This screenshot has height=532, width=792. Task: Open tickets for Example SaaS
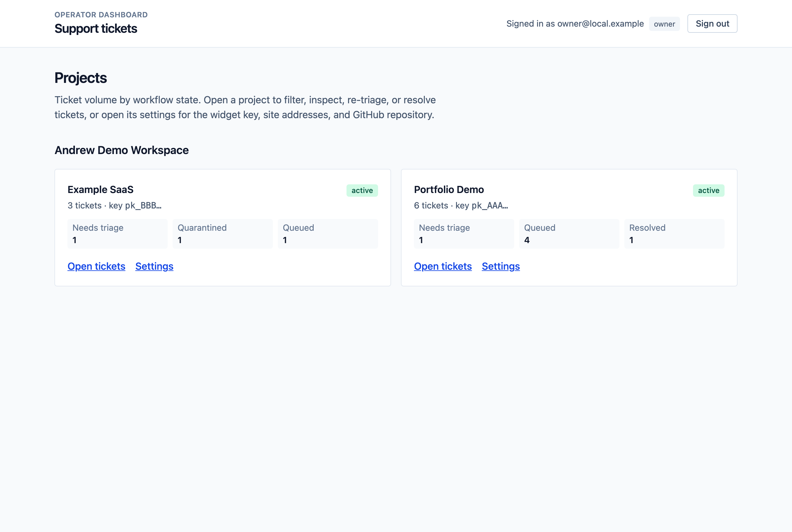96,266
